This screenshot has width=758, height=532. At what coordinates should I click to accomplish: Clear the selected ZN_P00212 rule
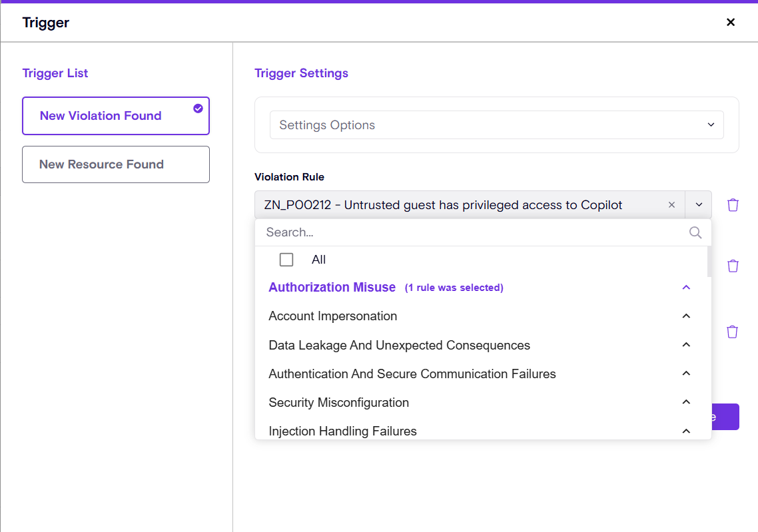pos(671,205)
